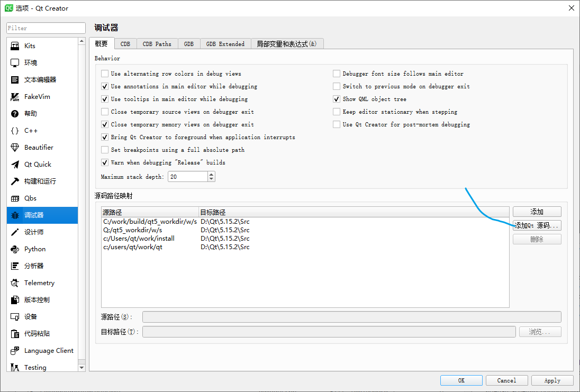580x392 pixels.
Task: Select the FakeVim category icon
Action: tap(15, 97)
